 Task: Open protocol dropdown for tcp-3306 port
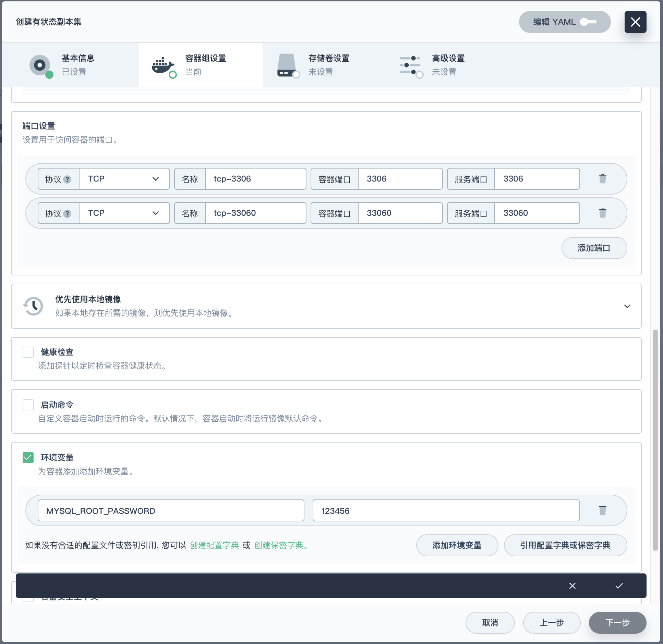click(124, 179)
